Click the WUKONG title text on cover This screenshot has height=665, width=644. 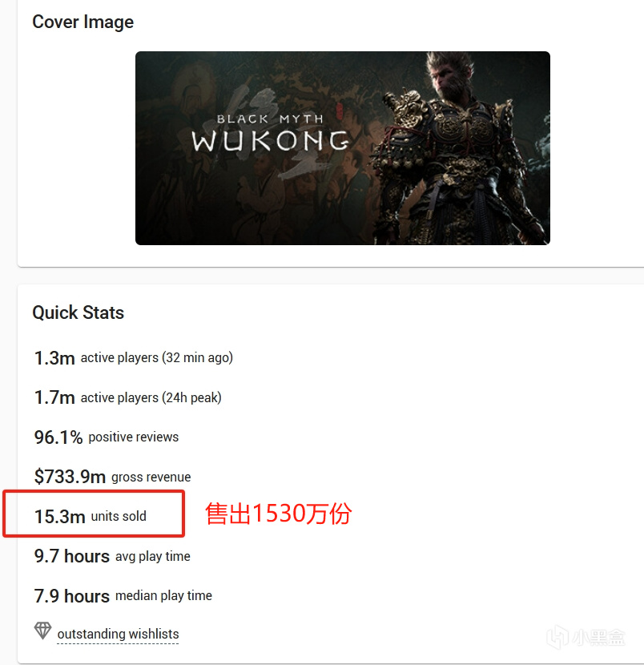(270, 140)
